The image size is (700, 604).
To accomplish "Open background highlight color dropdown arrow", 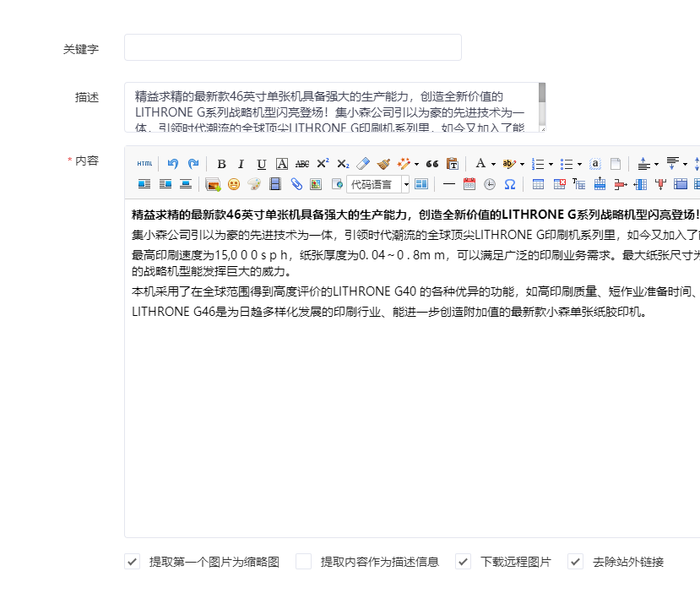I will [x=522, y=164].
